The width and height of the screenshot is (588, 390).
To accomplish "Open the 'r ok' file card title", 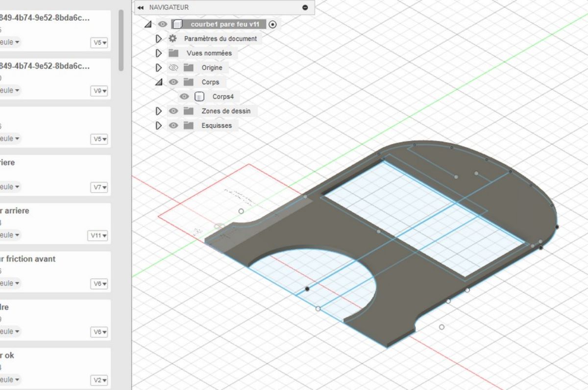I will click(7, 355).
